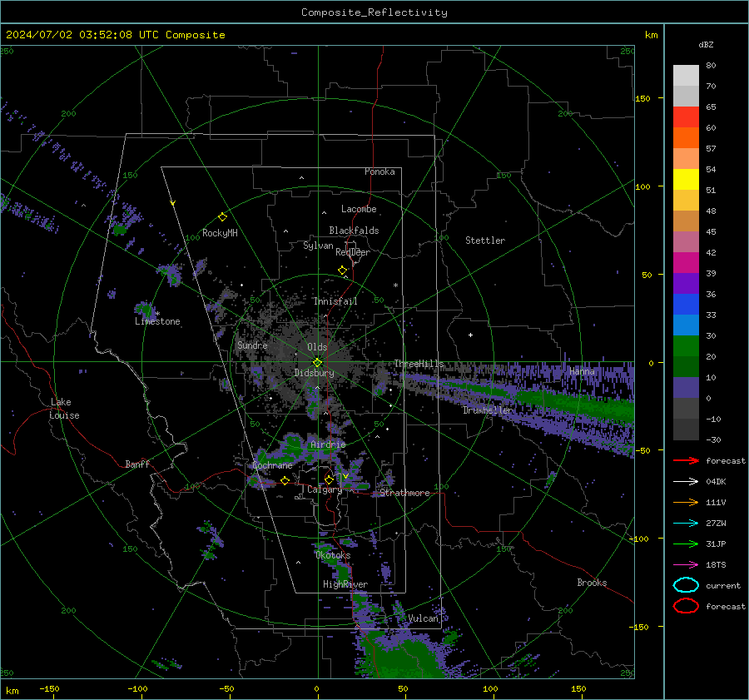Click the yellow diamond marker near RockyMH

(x=222, y=217)
